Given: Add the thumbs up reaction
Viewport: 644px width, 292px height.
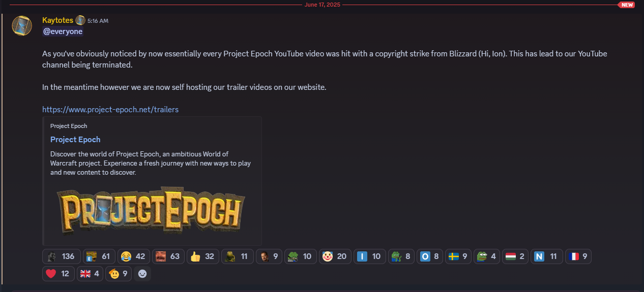Looking at the screenshot, I should [202, 256].
